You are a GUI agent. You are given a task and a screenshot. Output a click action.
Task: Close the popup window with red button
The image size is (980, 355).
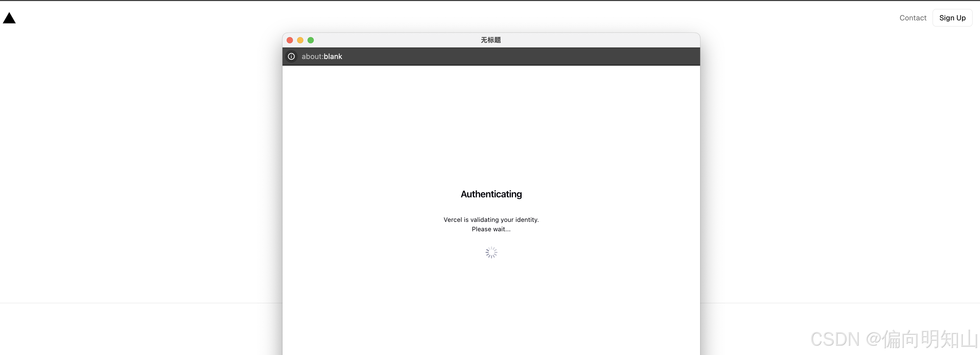290,40
